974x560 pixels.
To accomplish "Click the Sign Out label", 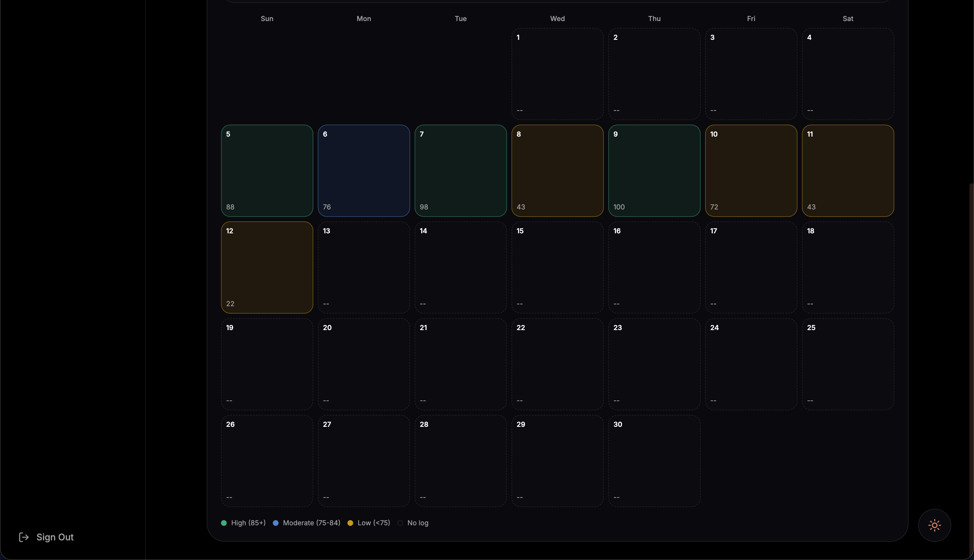I will coord(55,537).
